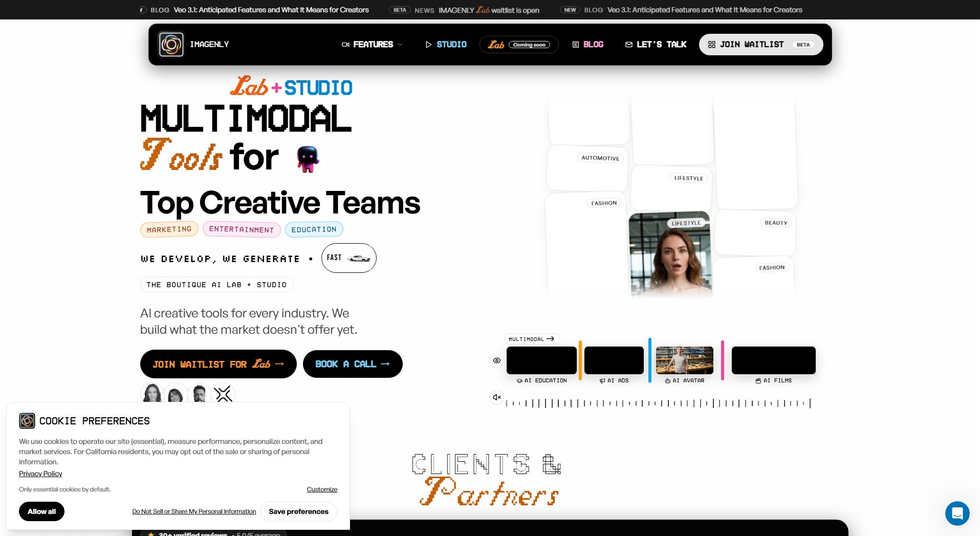980x536 pixels.
Task: Click the AI Avatar workshop clip thumbnail
Action: [684, 360]
